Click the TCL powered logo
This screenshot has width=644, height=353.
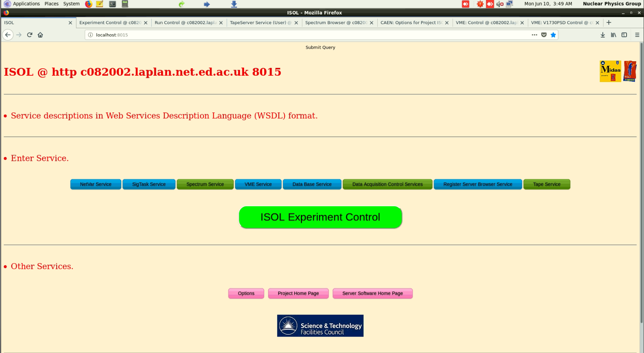tap(630, 71)
